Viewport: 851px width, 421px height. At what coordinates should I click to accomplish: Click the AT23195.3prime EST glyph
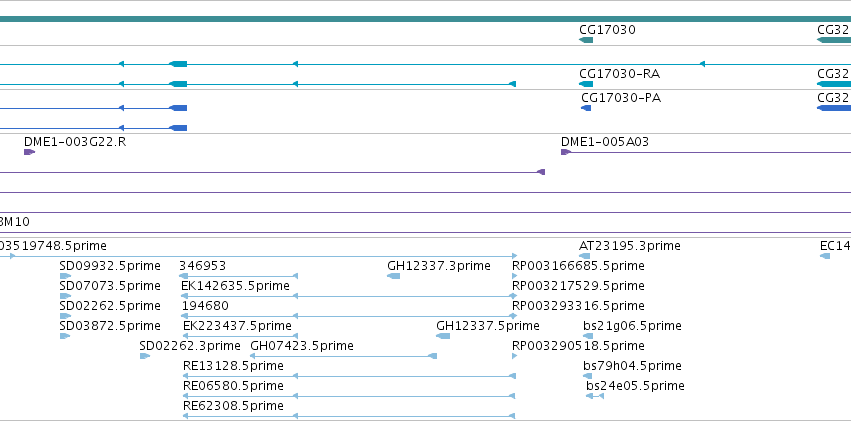tap(585, 256)
